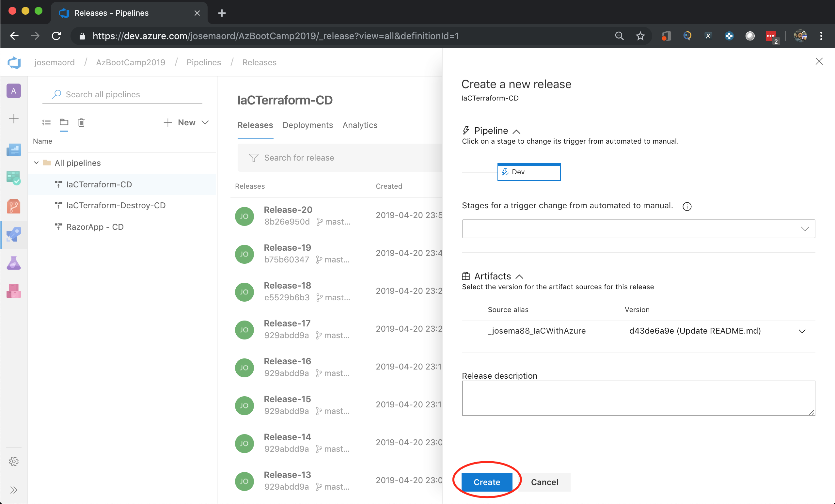
Task: Bookmark page with the star icon
Action: coord(640,36)
